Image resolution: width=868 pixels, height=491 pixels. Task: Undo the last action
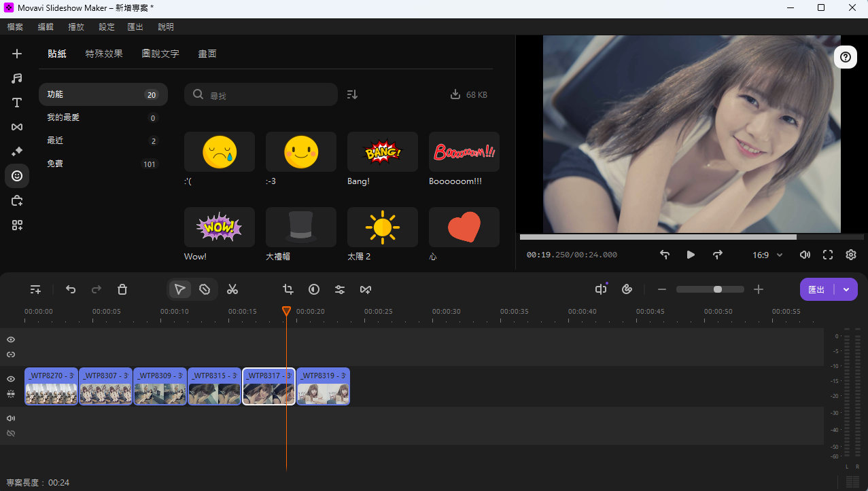[x=71, y=289]
